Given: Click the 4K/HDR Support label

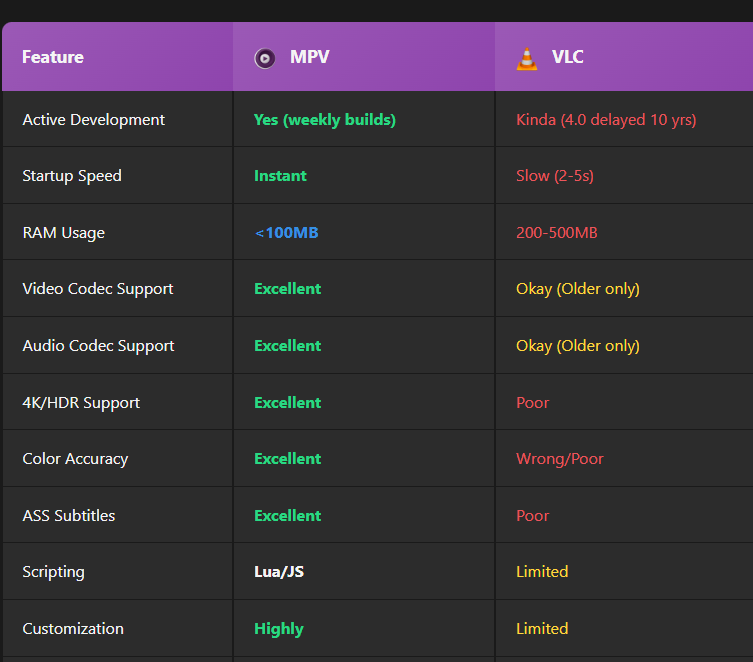Looking at the screenshot, I should point(81,403).
